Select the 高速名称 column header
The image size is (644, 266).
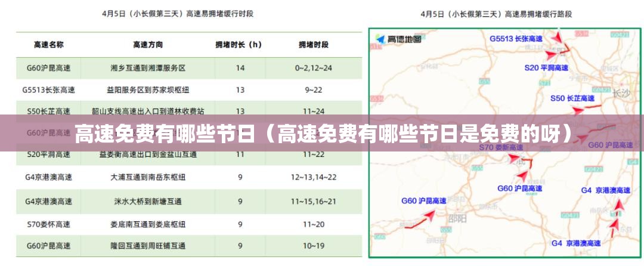click(x=48, y=45)
